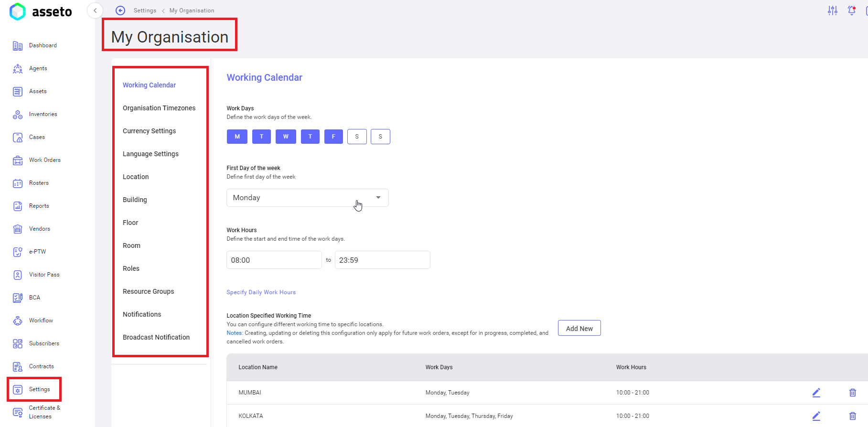Click the Add New button
868x427 pixels.
coord(579,329)
